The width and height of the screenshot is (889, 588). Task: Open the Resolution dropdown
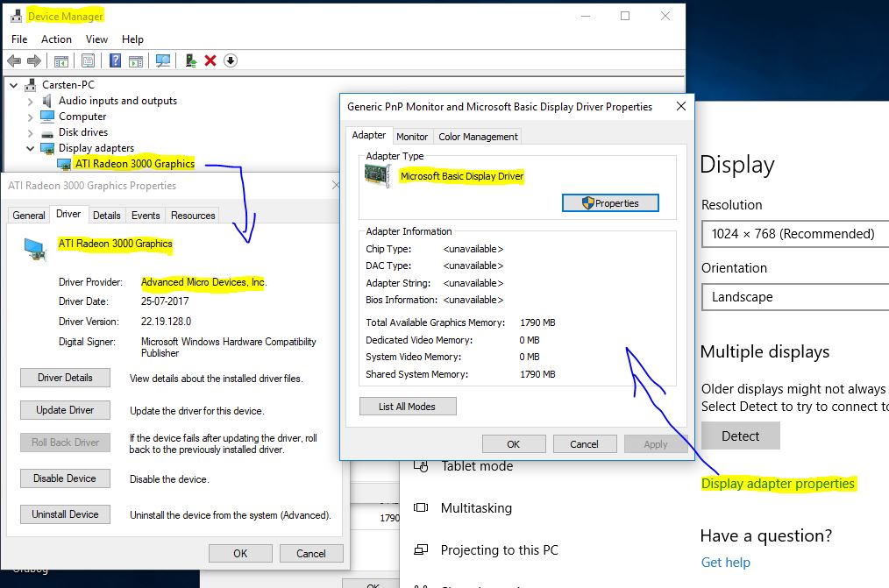pos(795,234)
